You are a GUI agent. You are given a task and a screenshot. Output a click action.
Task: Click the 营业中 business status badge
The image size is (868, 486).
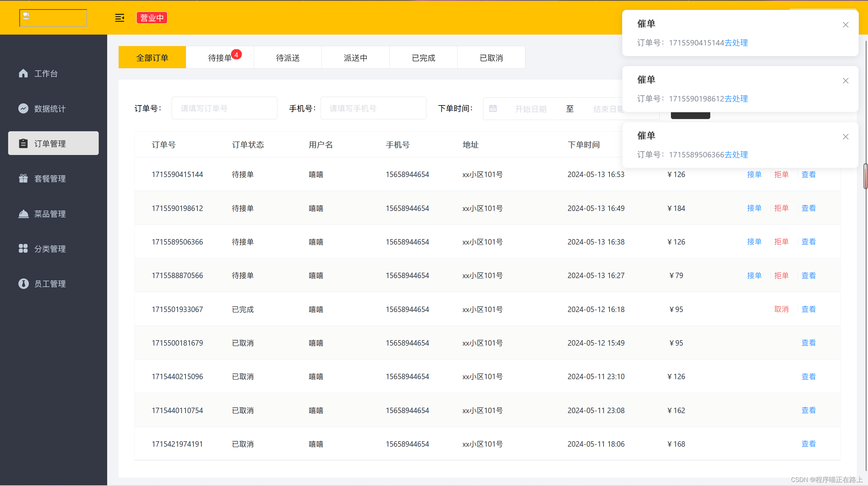(152, 17)
